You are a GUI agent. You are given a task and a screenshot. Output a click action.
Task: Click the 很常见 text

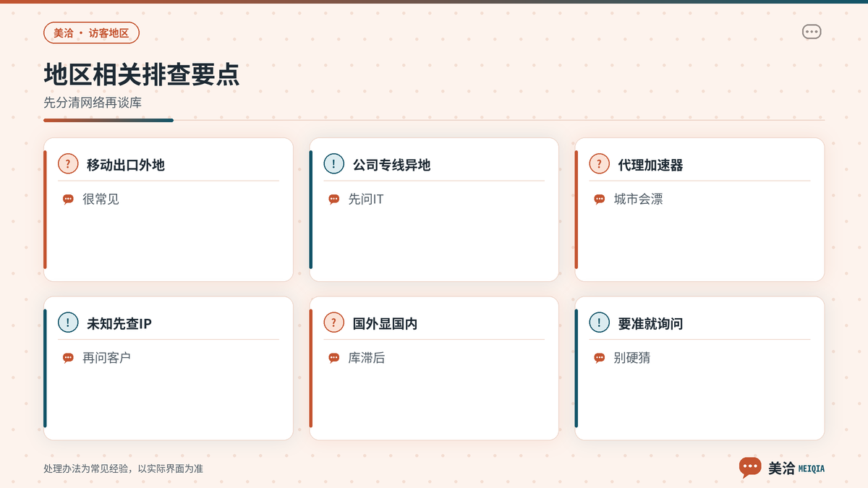(x=101, y=199)
